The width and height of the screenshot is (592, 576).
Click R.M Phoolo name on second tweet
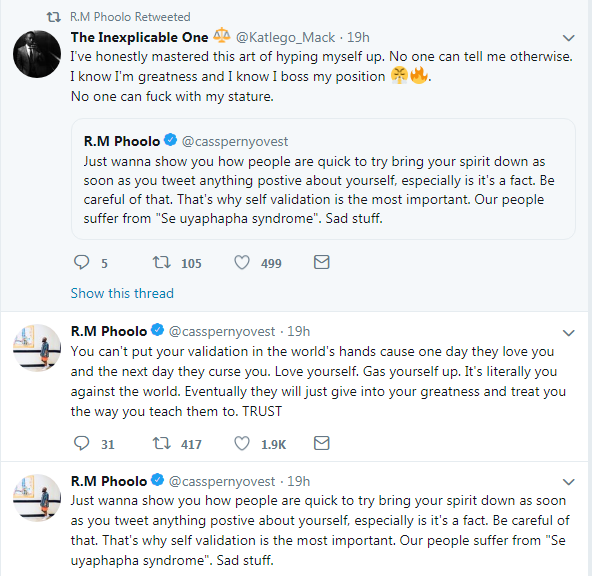tap(109, 331)
